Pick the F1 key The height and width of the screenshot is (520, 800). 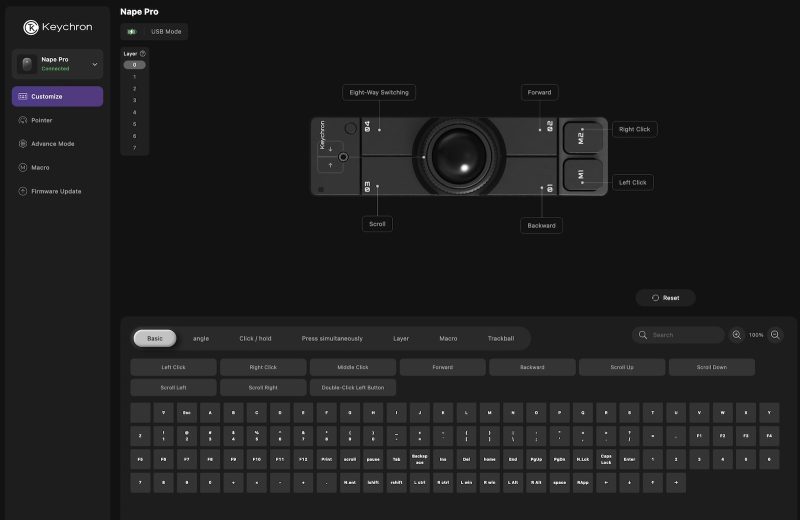point(699,436)
